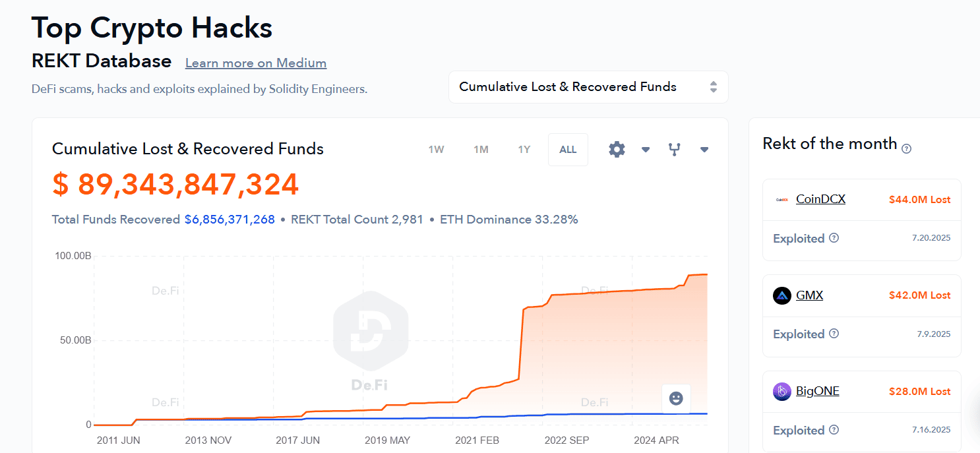The image size is (980, 453).
Task: Select the 1Y time range tab
Action: coord(524,150)
